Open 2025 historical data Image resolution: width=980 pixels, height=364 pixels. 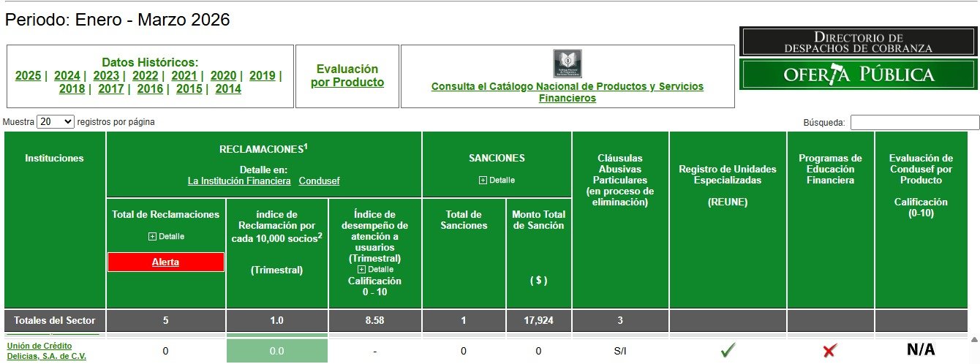click(x=28, y=75)
